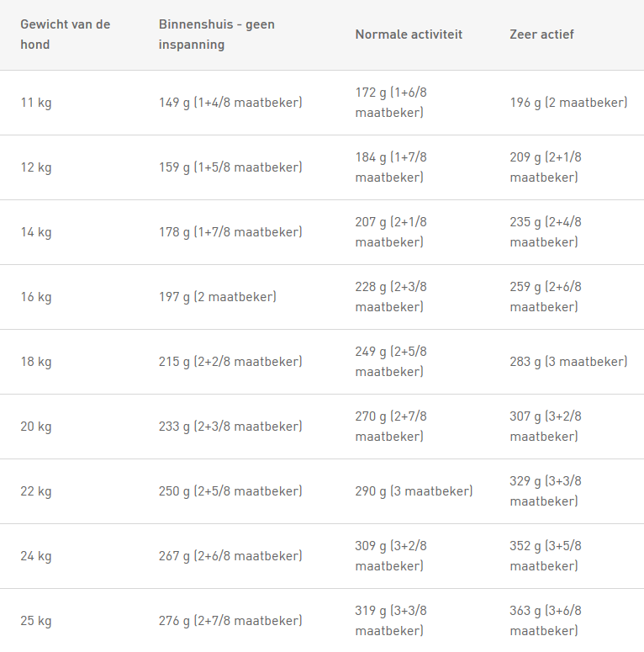Select the 'Binnenshuis - geen inspanning' header
Viewport: 644px width, 652px height.
pyautogui.click(x=216, y=34)
